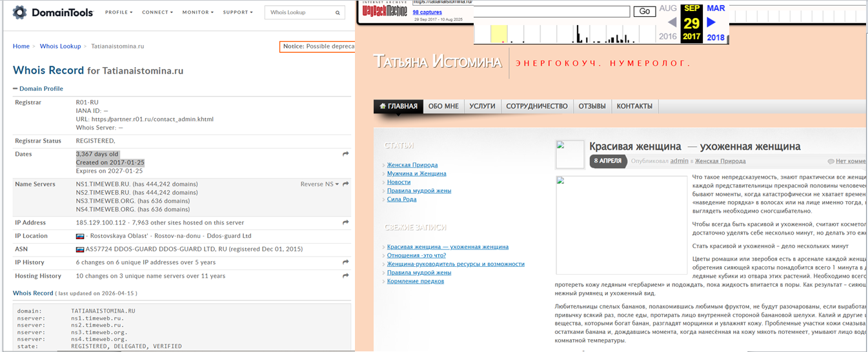Collapse the Domain Profile section
The image size is (868, 352).
[x=38, y=88]
